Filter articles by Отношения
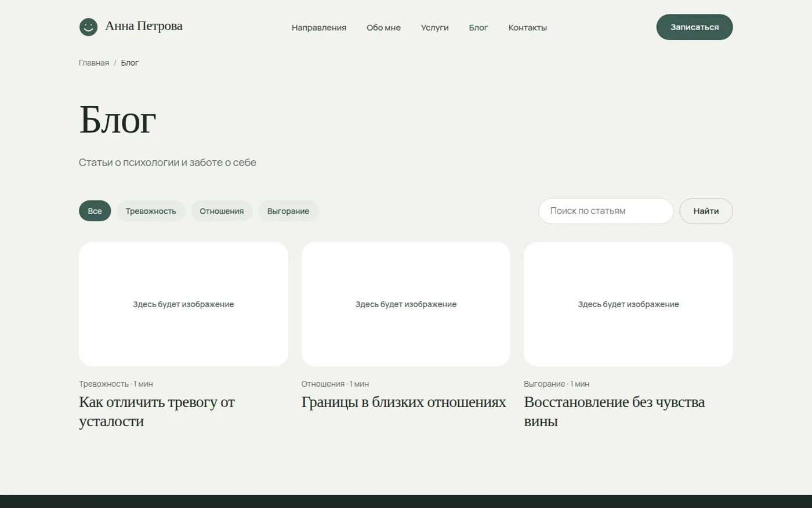Viewport: 812px width, 508px height. click(222, 211)
